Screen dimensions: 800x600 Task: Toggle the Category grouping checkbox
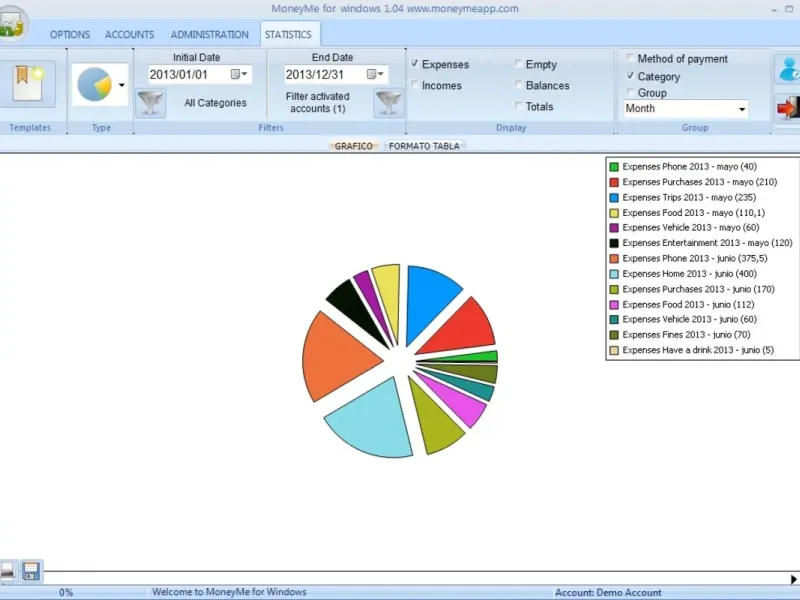coord(631,76)
